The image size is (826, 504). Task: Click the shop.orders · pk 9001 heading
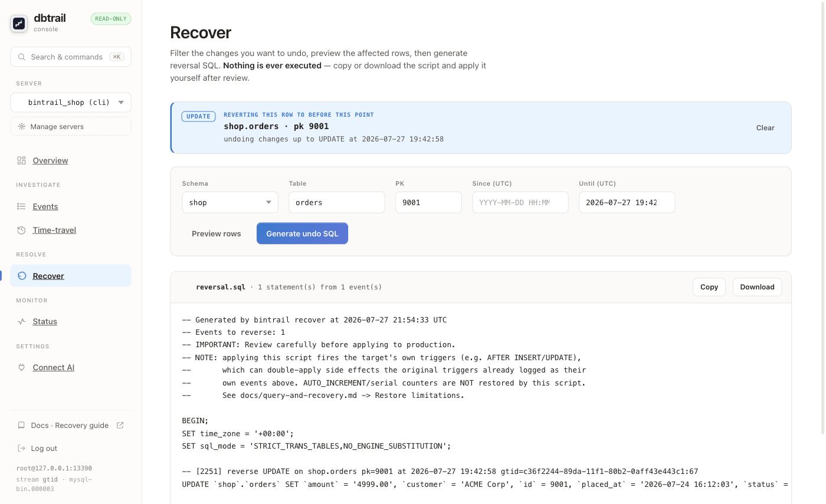coord(276,126)
